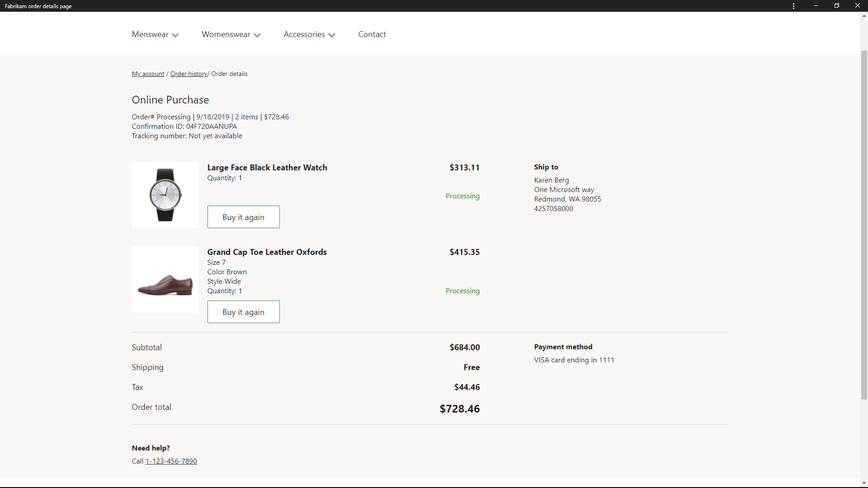
Task: Click the browser close icon
Action: [x=857, y=6]
